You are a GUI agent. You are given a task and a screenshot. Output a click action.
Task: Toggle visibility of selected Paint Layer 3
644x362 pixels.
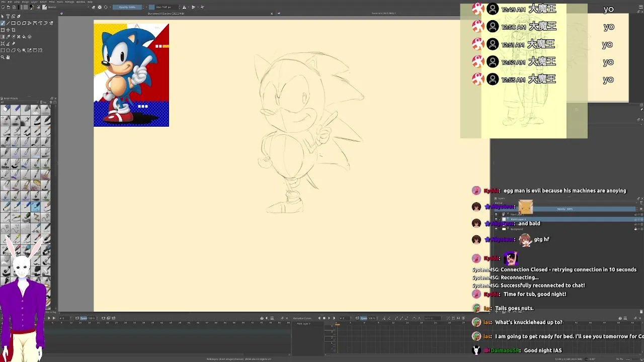click(496, 219)
